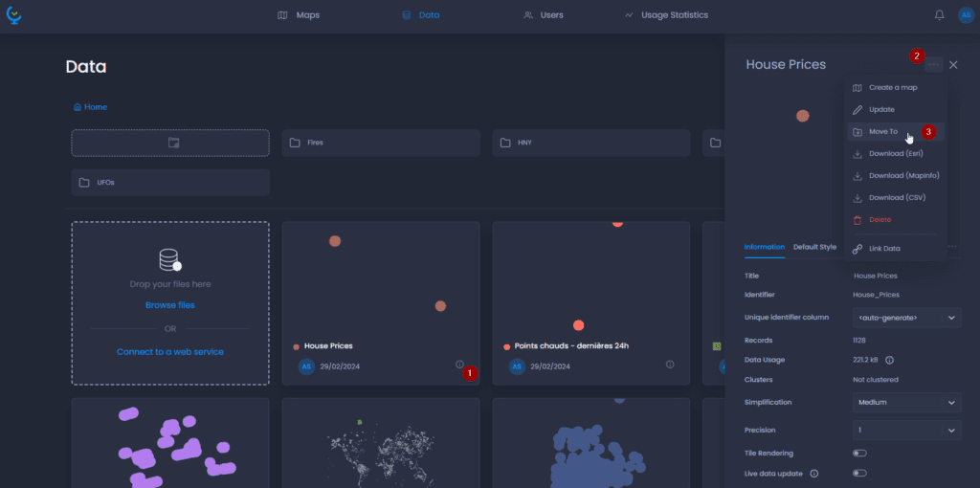Open the Points chauds dataset thumbnail
This screenshot has width=980, height=488.
pyautogui.click(x=591, y=278)
